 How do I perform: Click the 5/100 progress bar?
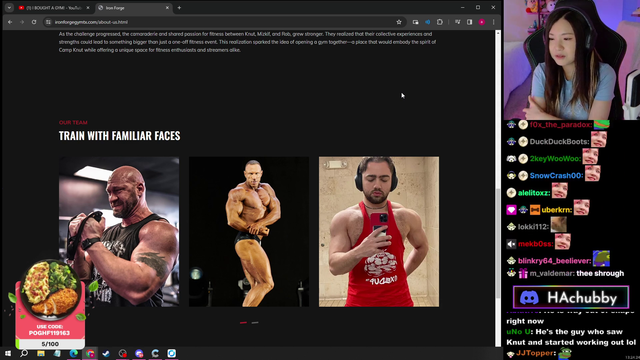click(50, 344)
